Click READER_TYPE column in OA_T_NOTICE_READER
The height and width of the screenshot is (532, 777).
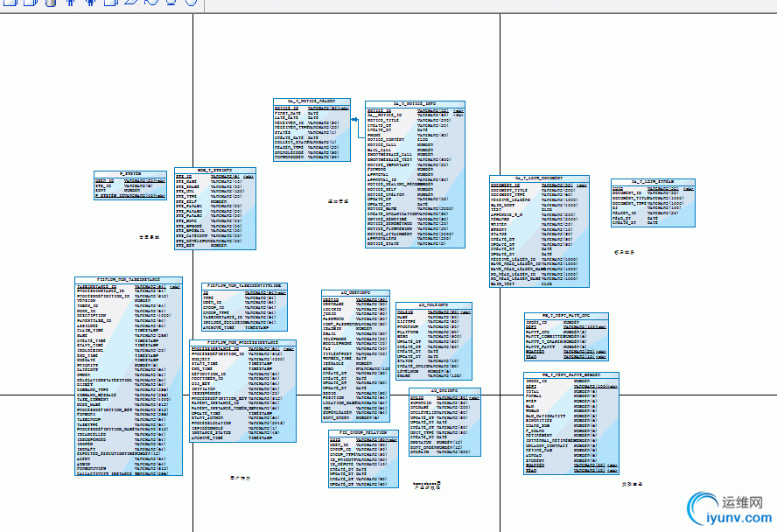pos(290,148)
